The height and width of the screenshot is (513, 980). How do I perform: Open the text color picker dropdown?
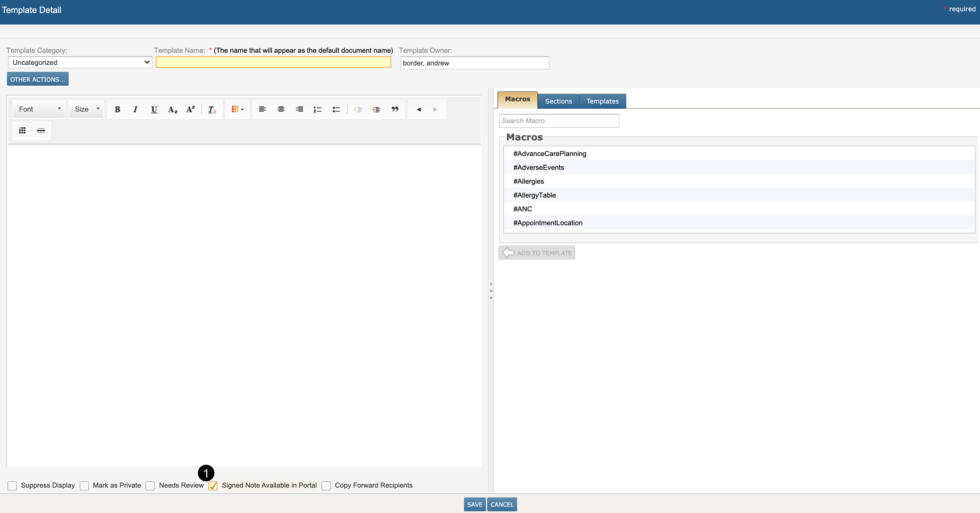coord(237,109)
